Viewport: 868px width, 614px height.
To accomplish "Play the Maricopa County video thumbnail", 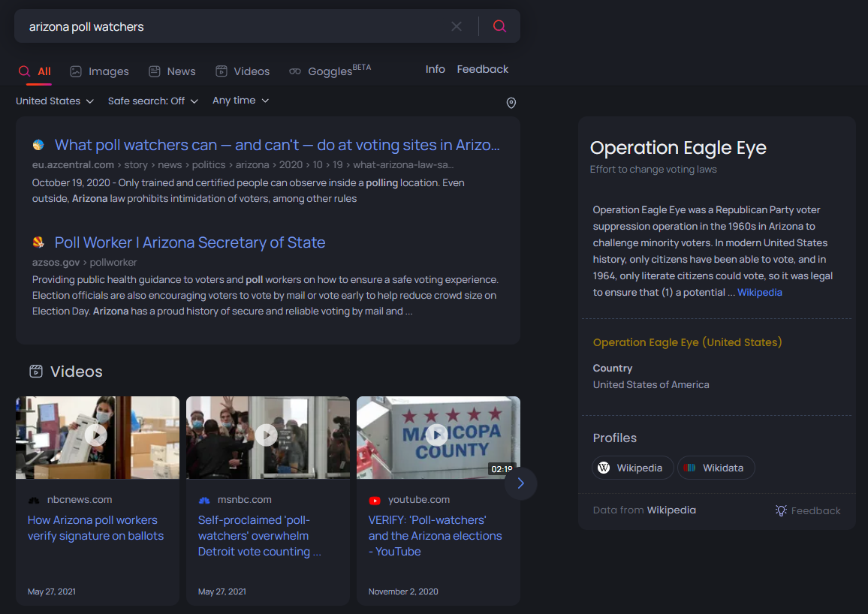I will coord(439,438).
